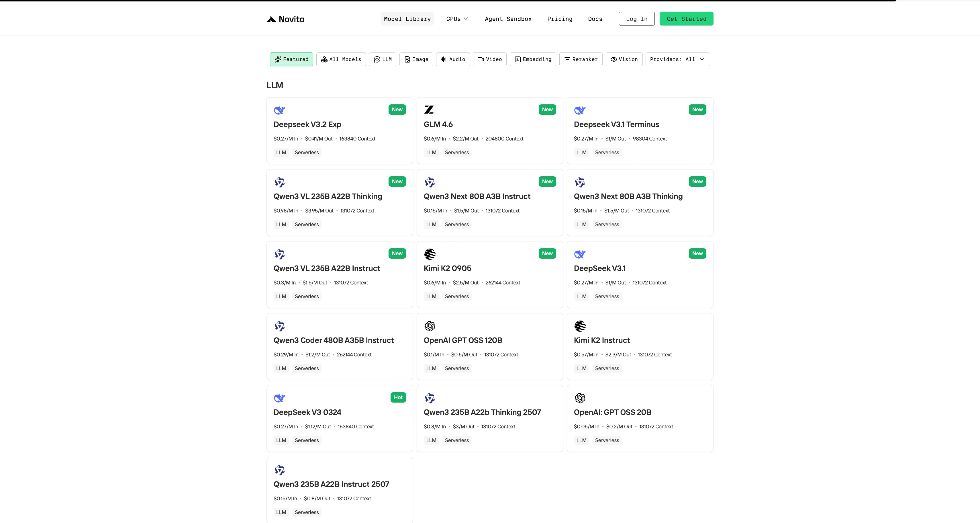980x523 pixels.
Task: Open Qwen3 235B A22B Instruct 2507 title
Action: 331,484
